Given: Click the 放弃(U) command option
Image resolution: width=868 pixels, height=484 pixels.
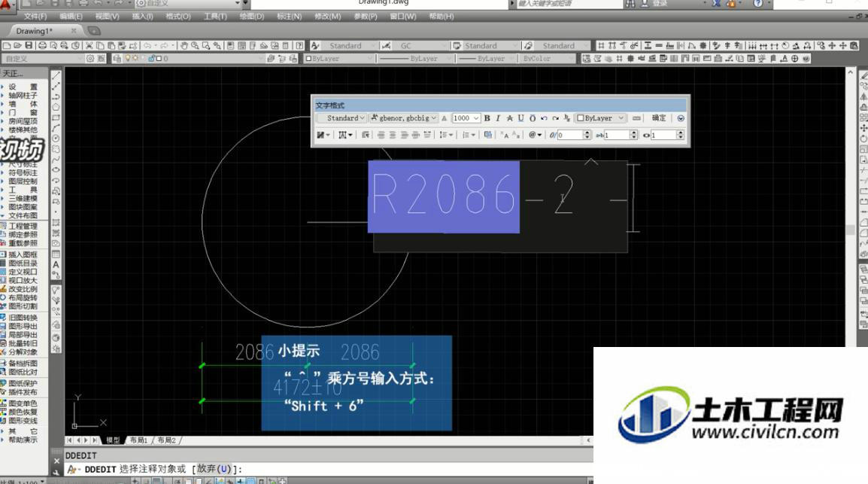Looking at the screenshot, I should tap(215, 469).
